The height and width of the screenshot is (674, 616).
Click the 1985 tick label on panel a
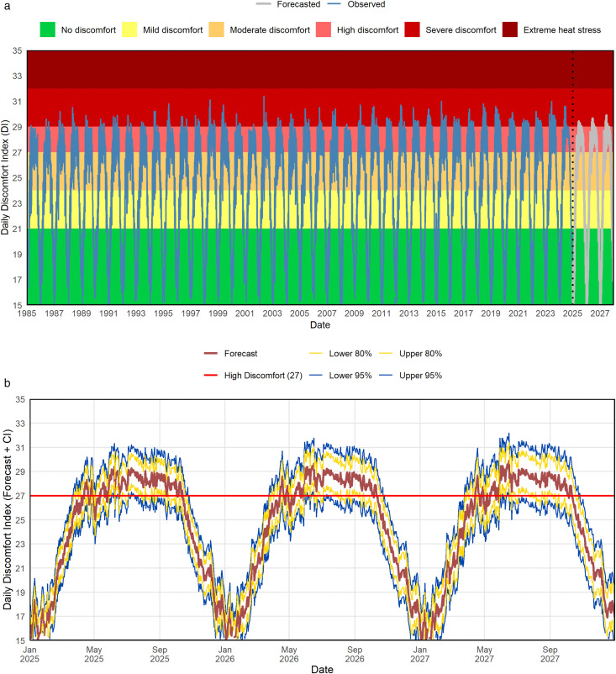27,313
